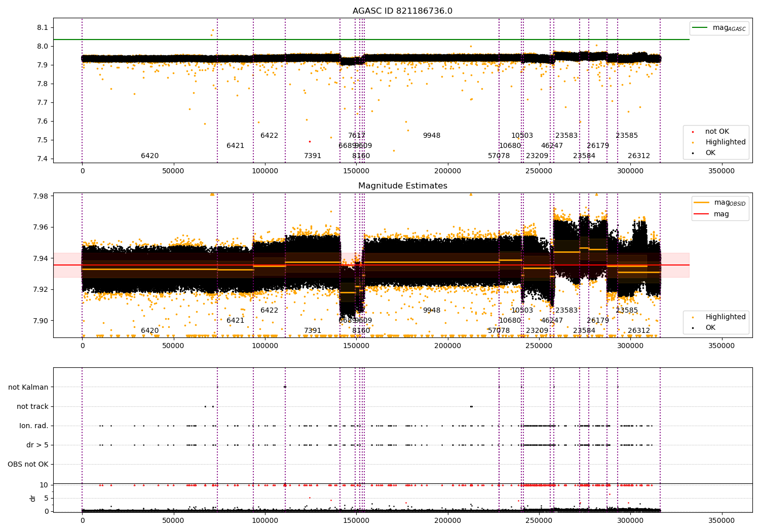Click OBSID label 9948 in top plot
Screen dimensions: 760x532
point(432,136)
